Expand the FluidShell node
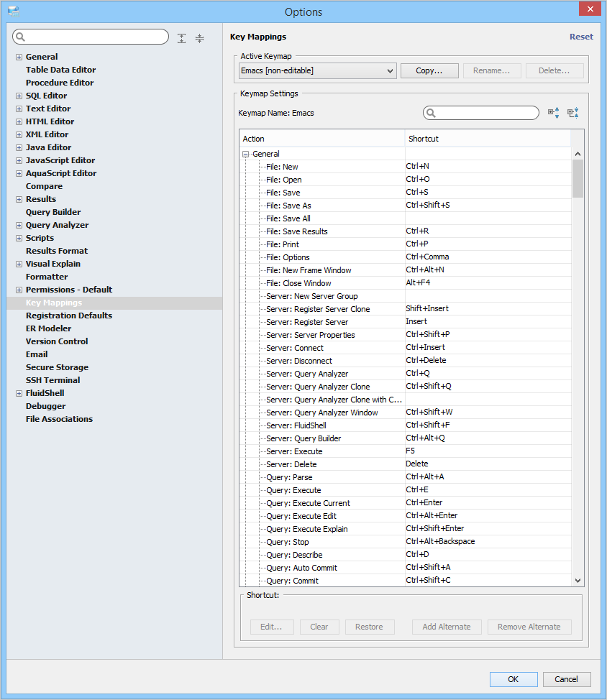The image size is (607, 700). [x=19, y=394]
